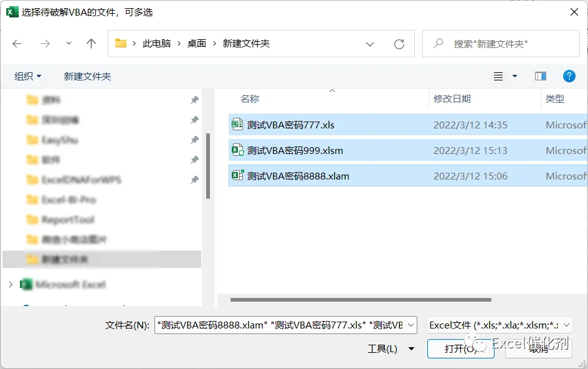This screenshot has width=588, height=369.
Task: Click the 打开(O) button
Action: tap(460, 348)
